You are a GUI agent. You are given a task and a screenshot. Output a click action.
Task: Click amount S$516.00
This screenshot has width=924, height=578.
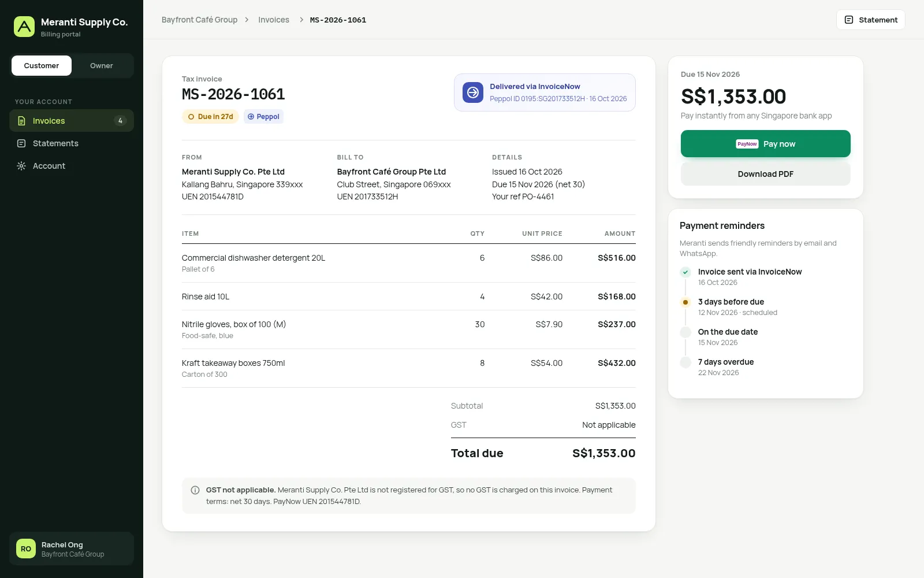[616, 258]
